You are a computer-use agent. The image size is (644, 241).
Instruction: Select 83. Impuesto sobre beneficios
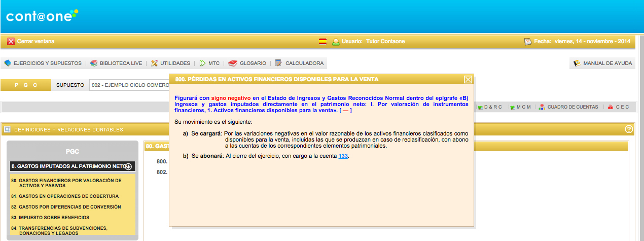50,217
